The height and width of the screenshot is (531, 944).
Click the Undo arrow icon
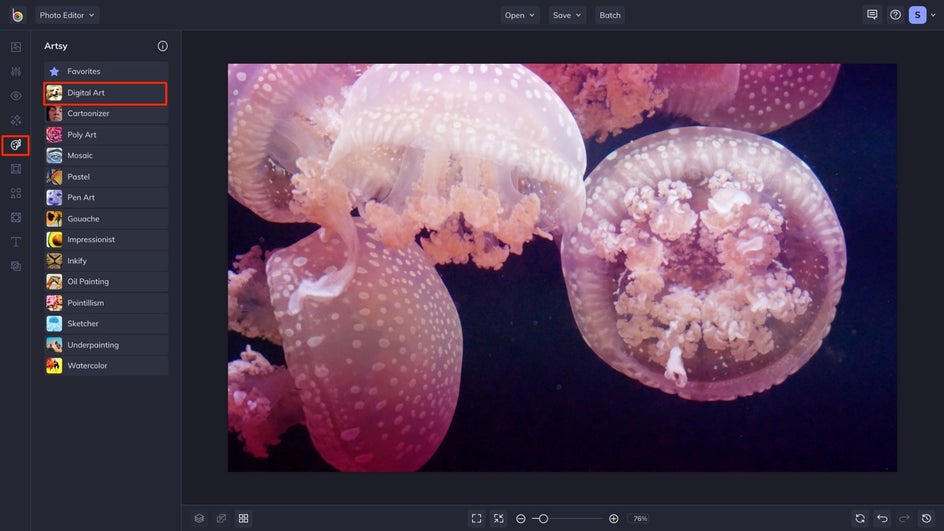[x=882, y=518]
